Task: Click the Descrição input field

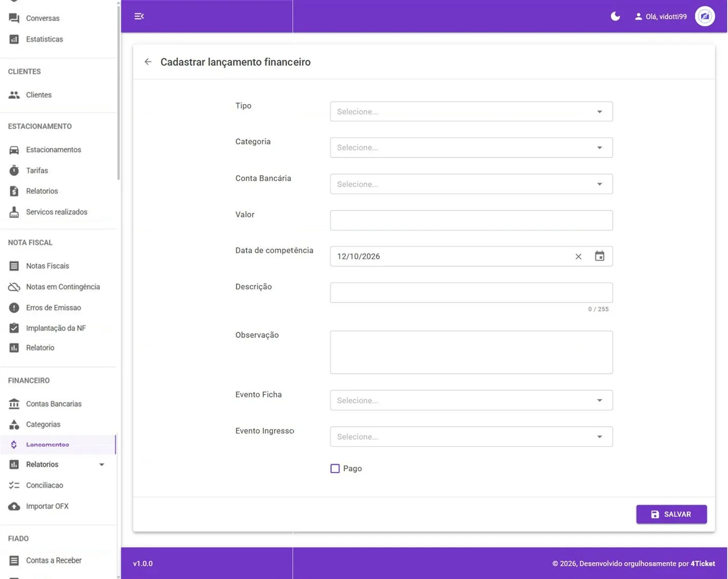Action: pyautogui.click(x=471, y=293)
